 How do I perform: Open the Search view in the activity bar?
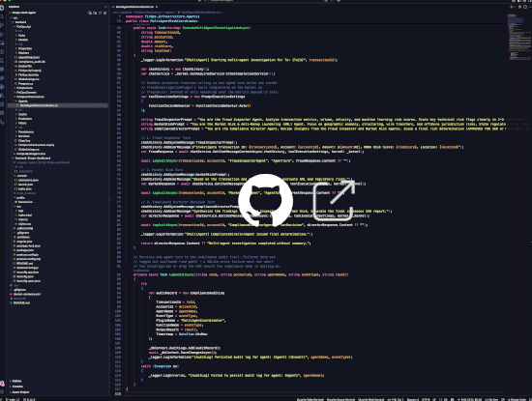click(x=2, y=16)
